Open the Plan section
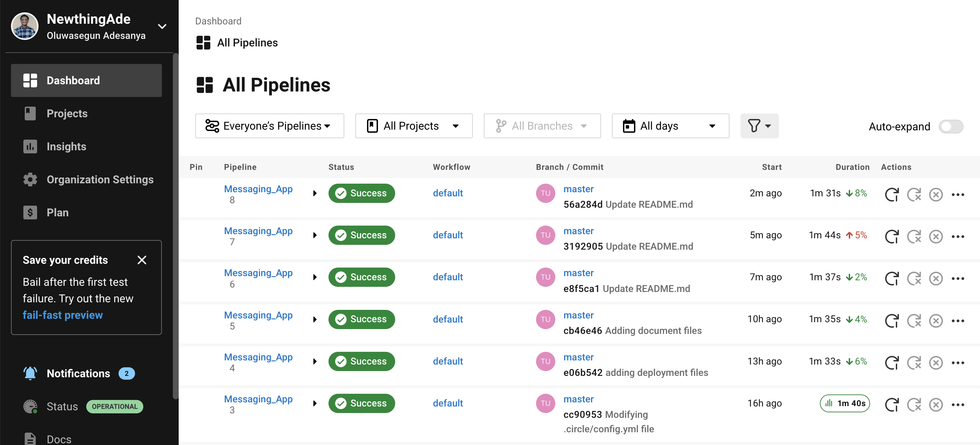Image resolution: width=980 pixels, height=445 pixels. click(57, 213)
